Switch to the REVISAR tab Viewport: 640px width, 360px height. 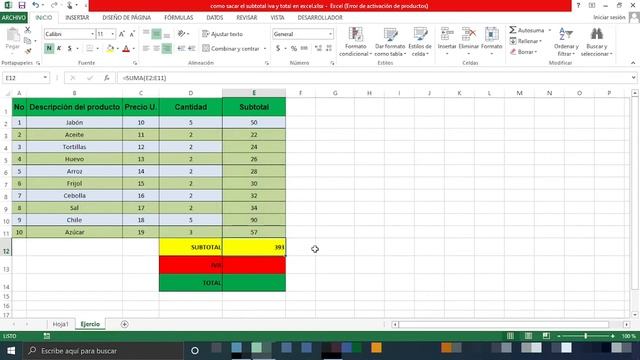tap(247, 18)
